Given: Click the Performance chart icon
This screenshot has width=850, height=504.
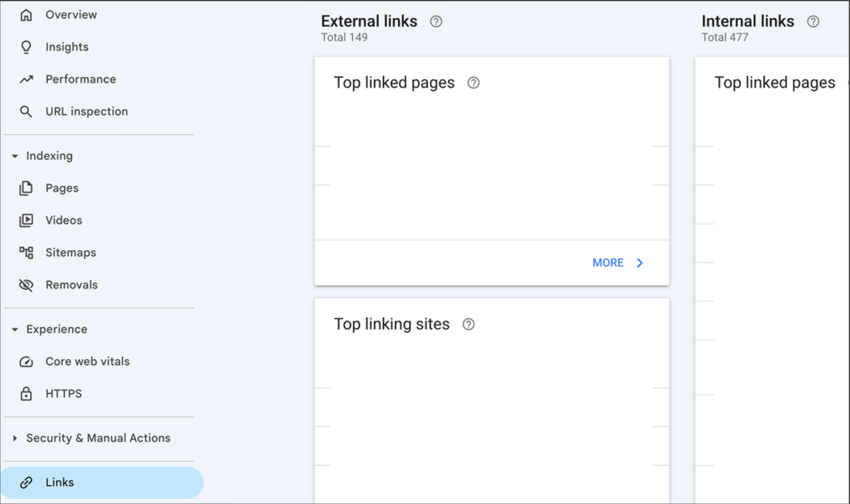Looking at the screenshot, I should click(x=26, y=79).
